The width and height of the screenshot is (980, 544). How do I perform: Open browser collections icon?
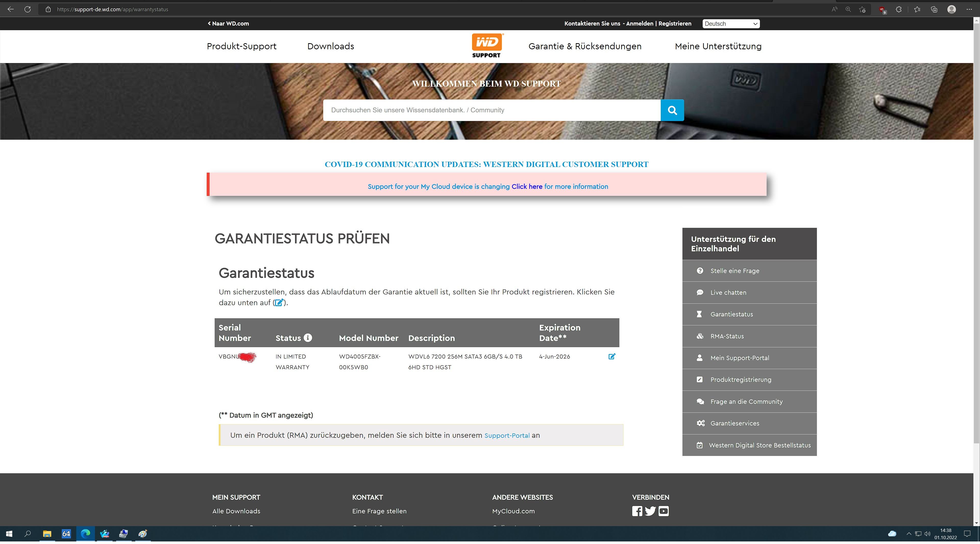click(934, 9)
